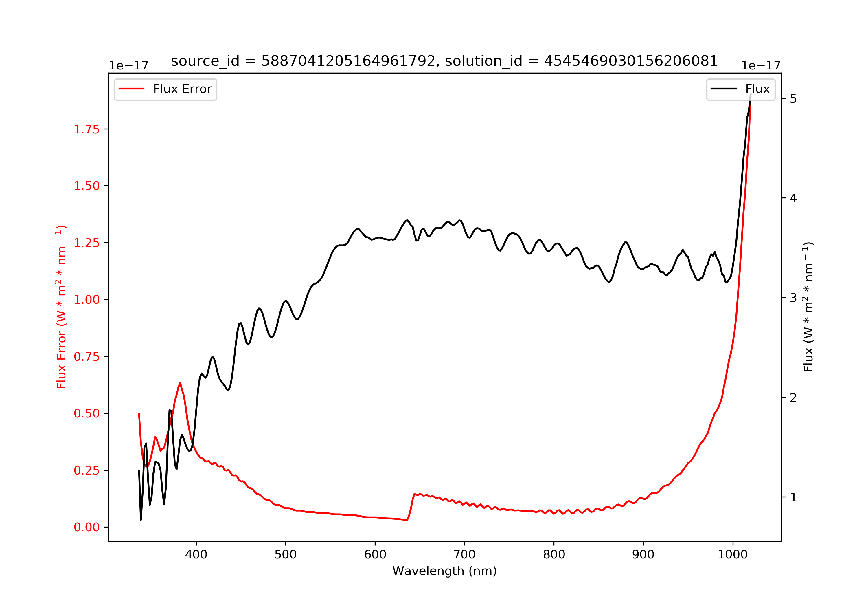The image size is (868, 608).
Task: Click the red Flux Error legend line
Action: tap(132, 89)
